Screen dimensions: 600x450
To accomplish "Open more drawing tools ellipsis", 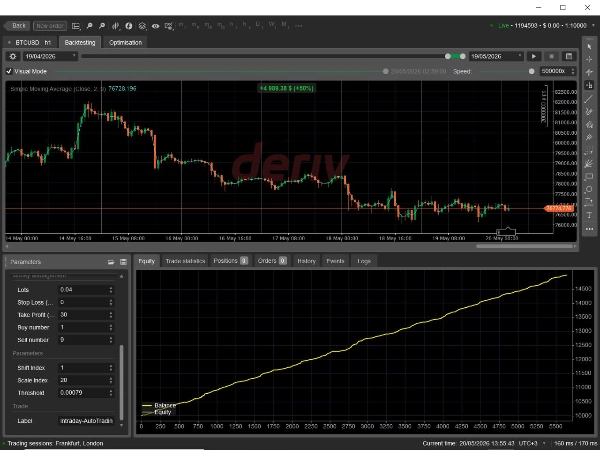I will 589,229.
